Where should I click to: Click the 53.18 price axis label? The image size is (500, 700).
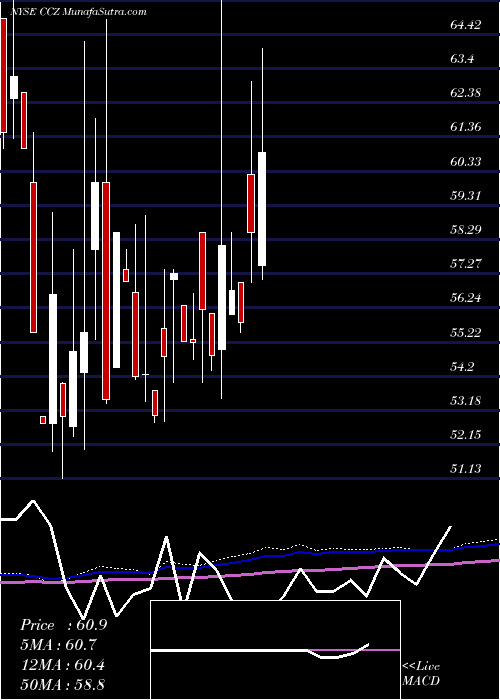[466, 400]
